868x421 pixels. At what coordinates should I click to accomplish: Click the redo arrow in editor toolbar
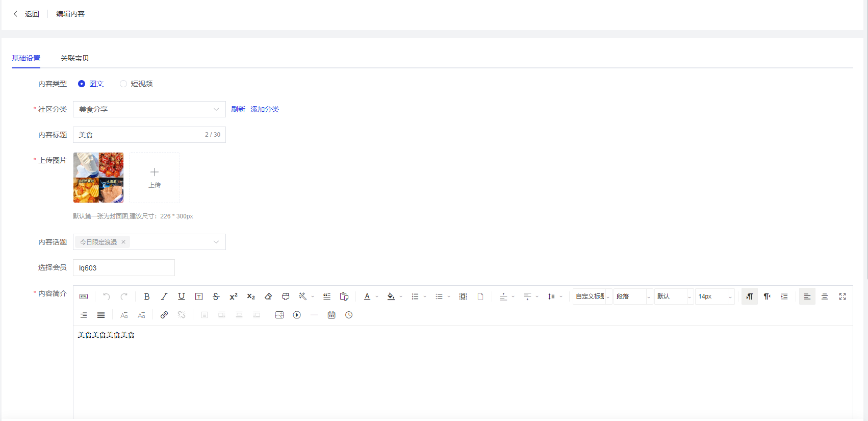tap(124, 296)
